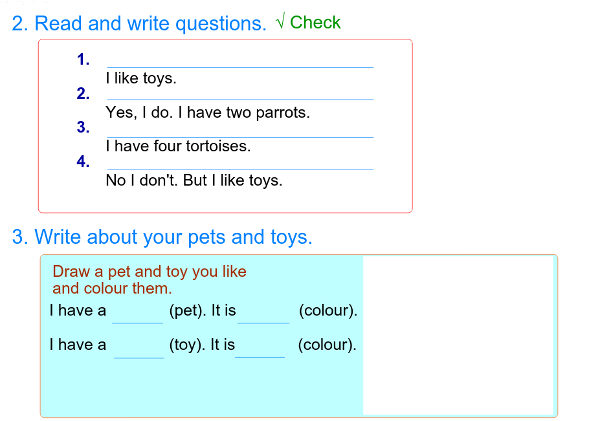Click the blue number 4 label

coord(83,162)
